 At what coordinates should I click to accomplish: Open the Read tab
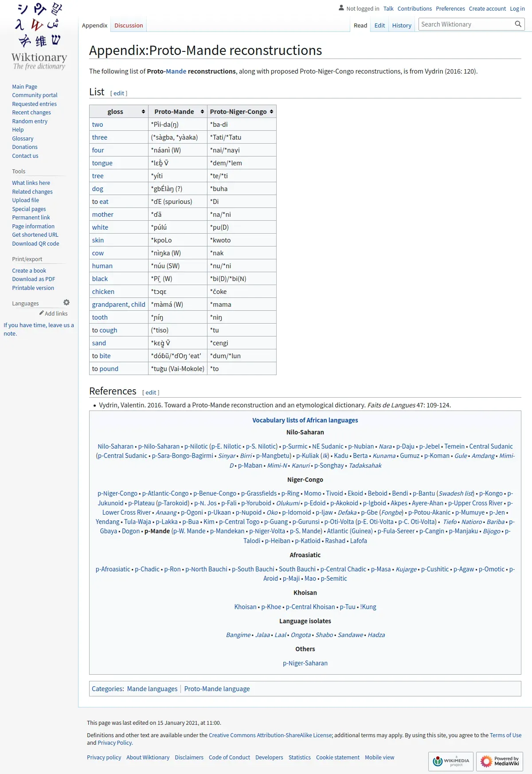coord(360,25)
